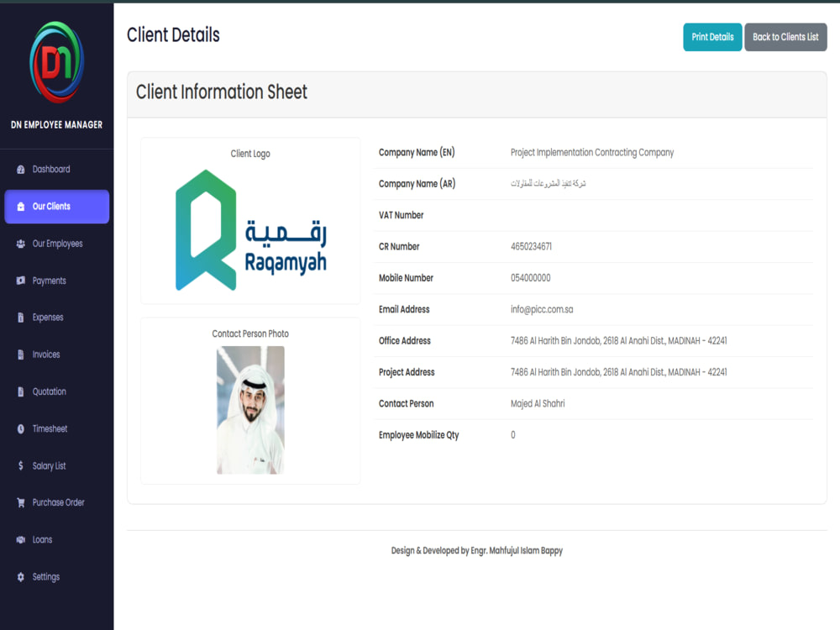Select Our Clients in the sidebar
The height and width of the screenshot is (630, 840).
point(57,207)
